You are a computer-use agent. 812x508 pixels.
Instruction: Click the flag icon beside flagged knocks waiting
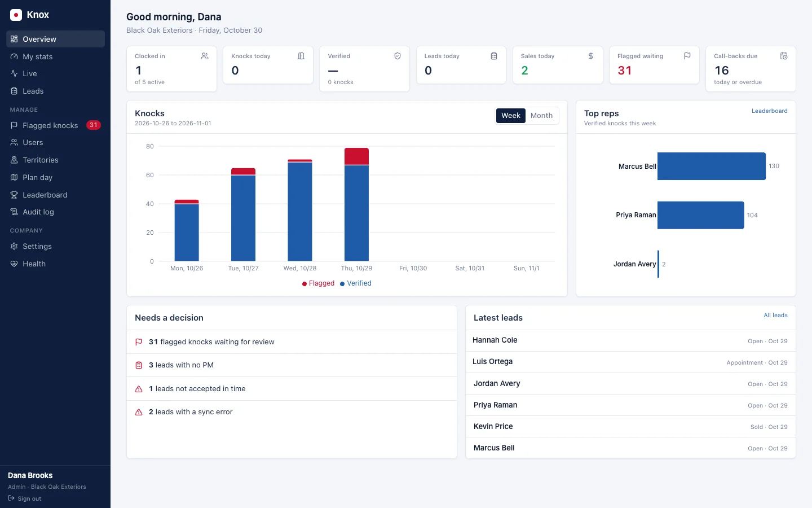pos(139,342)
